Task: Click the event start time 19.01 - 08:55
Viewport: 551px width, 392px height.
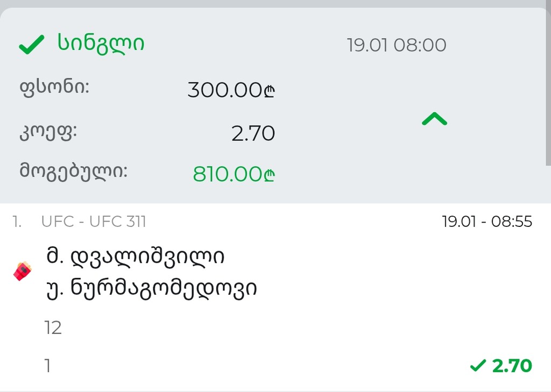Action: pyautogui.click(x=487, y=222)
